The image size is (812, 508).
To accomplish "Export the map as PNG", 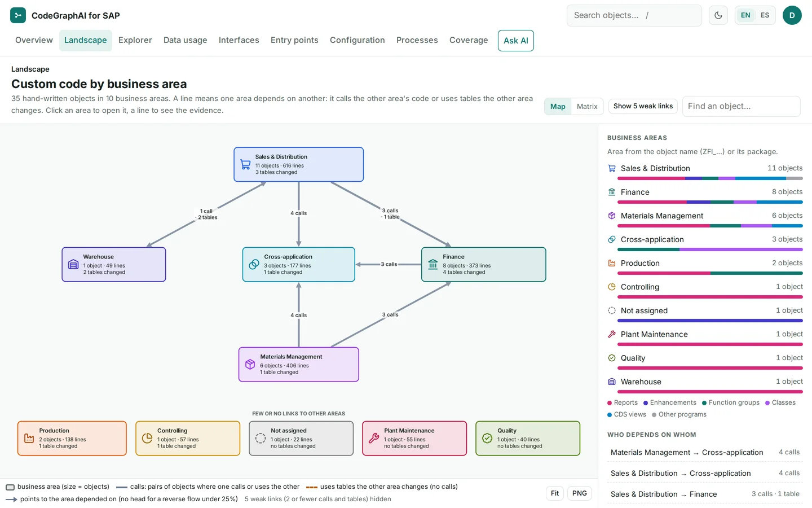I will pyautogui.click(x=580, y=493).
